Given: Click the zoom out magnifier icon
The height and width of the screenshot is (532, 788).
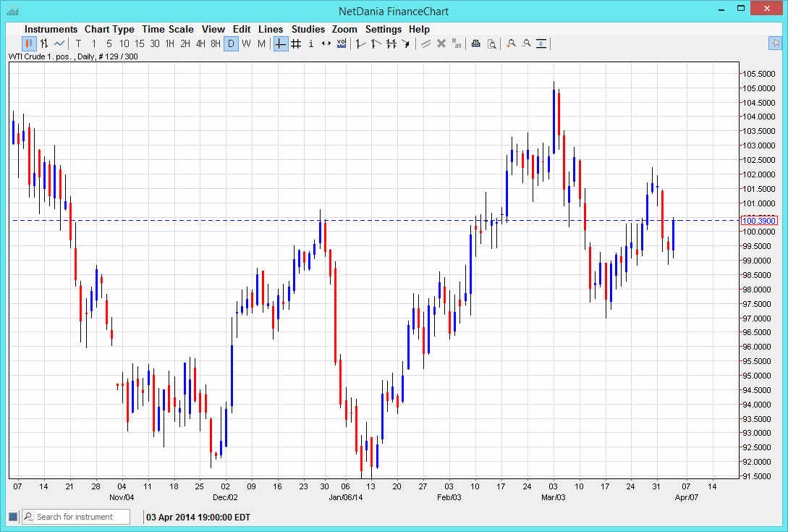Looking at the screenshot, I should point(526,44).
